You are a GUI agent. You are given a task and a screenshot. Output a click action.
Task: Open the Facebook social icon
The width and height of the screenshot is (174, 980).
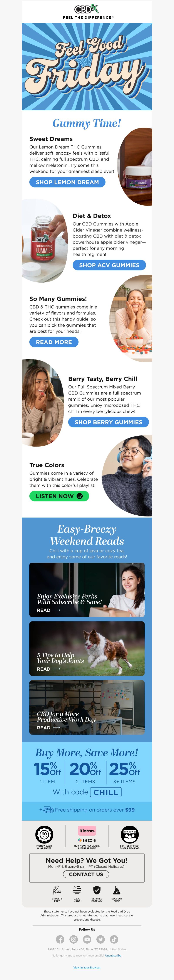[x=60, y=939]
